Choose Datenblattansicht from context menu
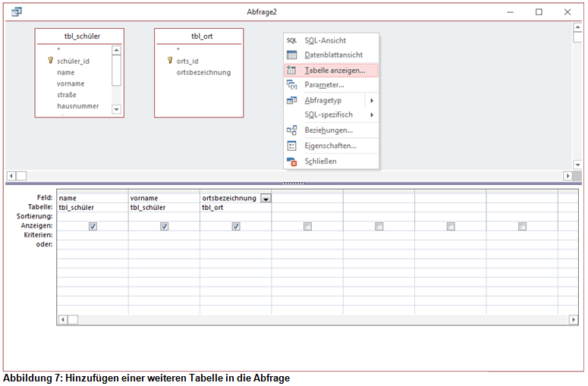Viewport: 588px width, 386px height. tap(334, 55)
